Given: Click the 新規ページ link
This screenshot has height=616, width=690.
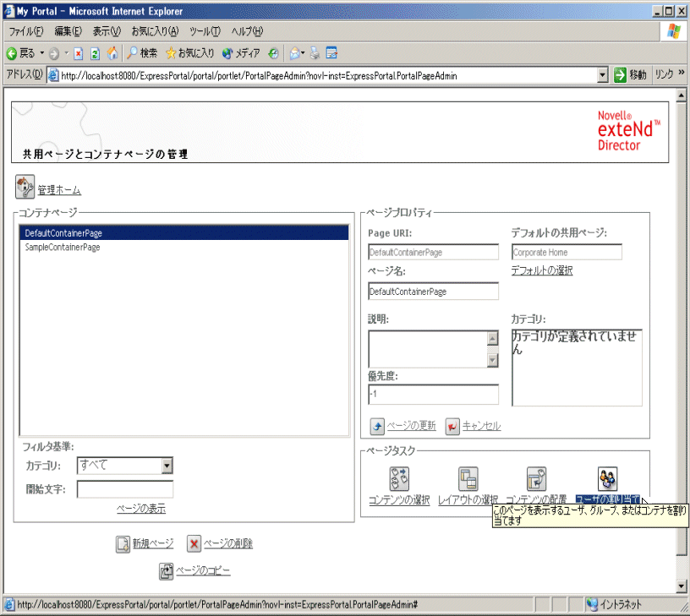Looking at the screenshot, I should point(153,544).
